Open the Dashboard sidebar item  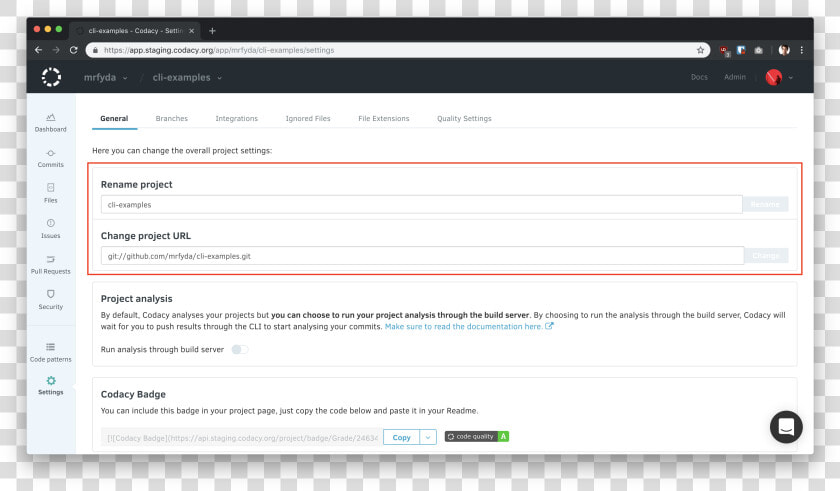point(50,123)
